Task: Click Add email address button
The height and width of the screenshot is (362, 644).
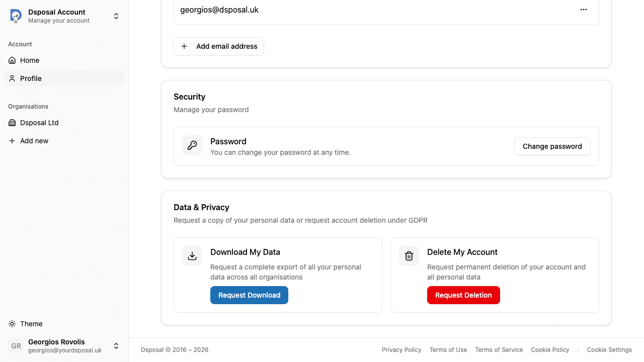Action: click(x=219, y=46)
